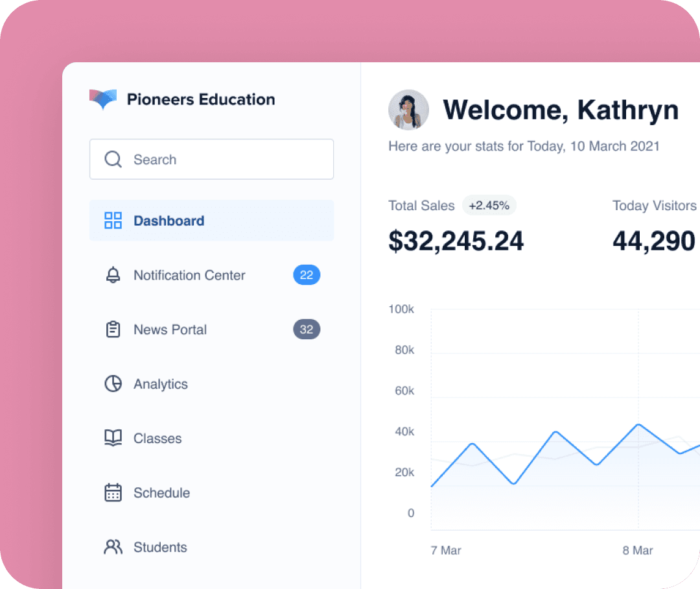This screenshot has height=589, width=700.
Task: Open the Notification Center bell icon
Action: click(113, 275)
